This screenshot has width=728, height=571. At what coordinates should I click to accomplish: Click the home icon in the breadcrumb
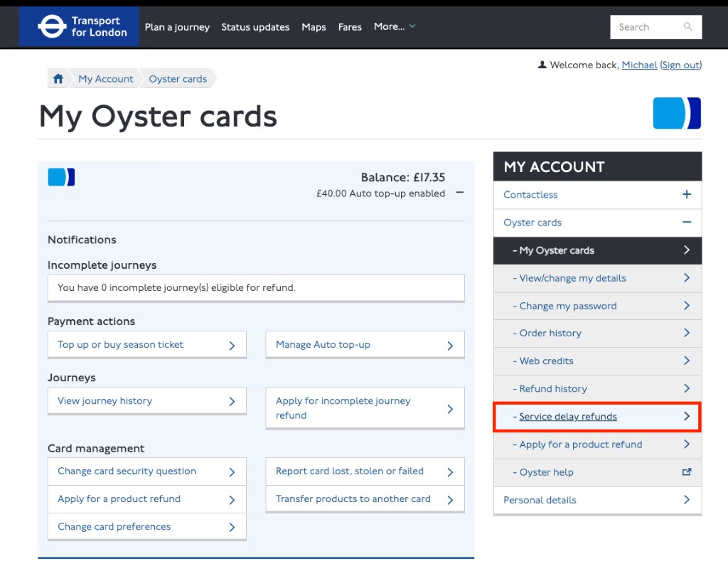tap(58, 78)
